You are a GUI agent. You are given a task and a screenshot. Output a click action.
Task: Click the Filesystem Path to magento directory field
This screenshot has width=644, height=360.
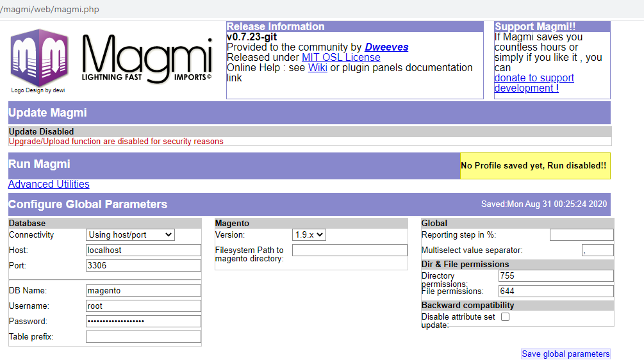click(349, 250)
